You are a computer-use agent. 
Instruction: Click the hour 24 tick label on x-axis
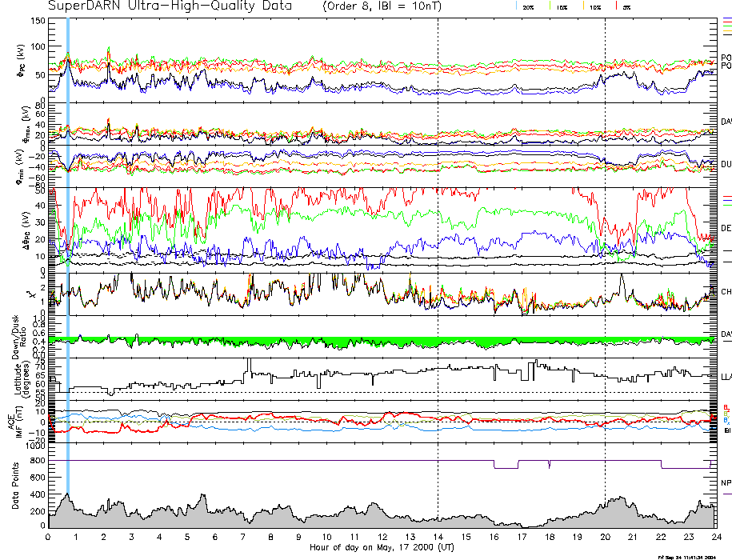point(715,538)
